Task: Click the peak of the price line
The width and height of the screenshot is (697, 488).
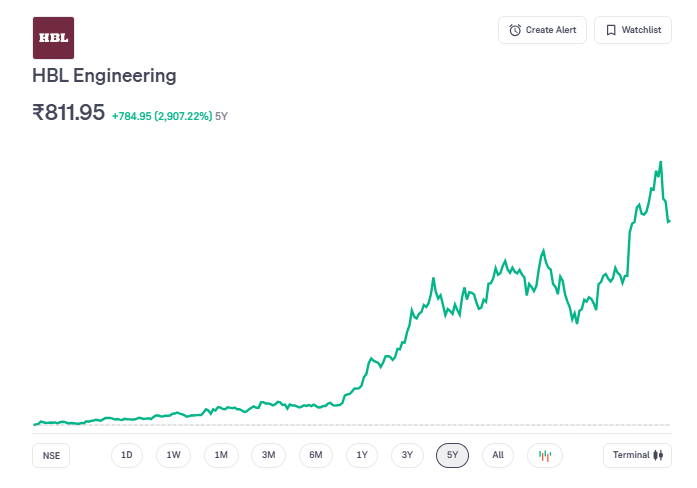Action: click(660, 161)
